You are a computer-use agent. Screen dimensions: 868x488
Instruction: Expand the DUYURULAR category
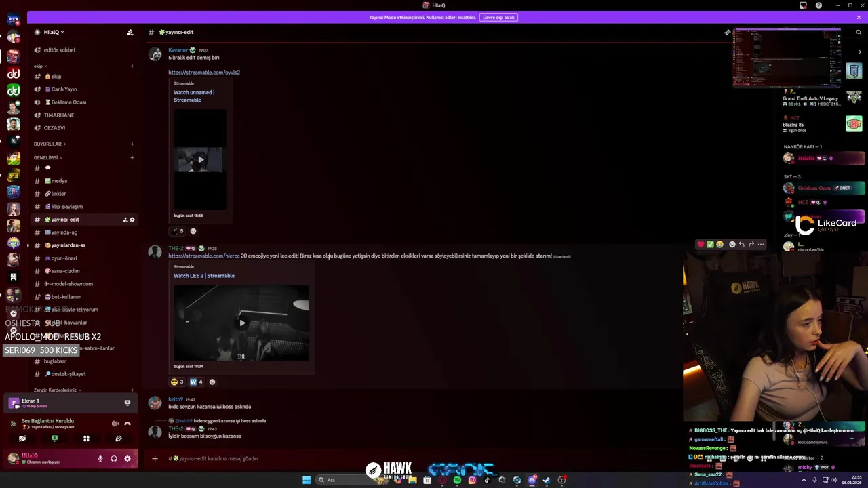pyautogui.click(x=49, y=144)
